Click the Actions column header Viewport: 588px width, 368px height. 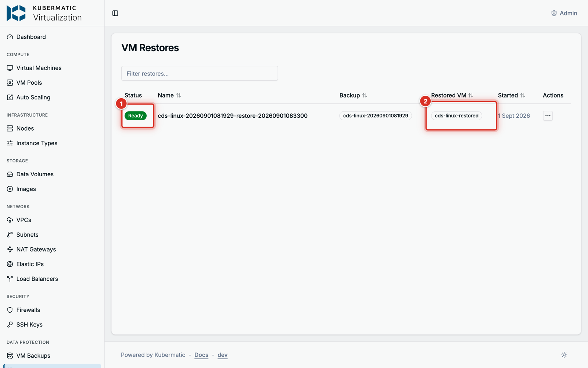tap(553, 95)
